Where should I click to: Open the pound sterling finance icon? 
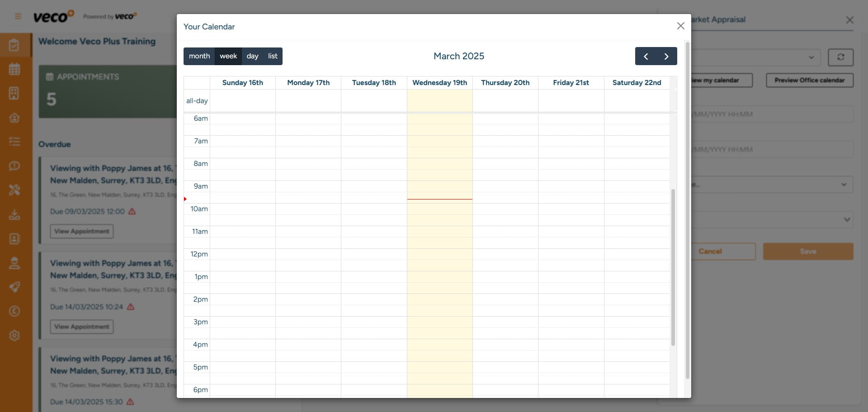click(15, 312)
